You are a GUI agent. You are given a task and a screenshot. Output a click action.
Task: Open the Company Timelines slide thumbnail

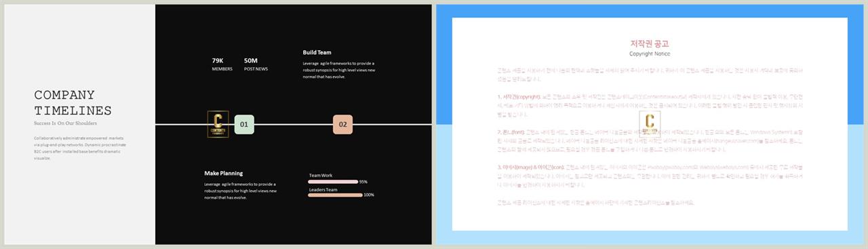218,124
